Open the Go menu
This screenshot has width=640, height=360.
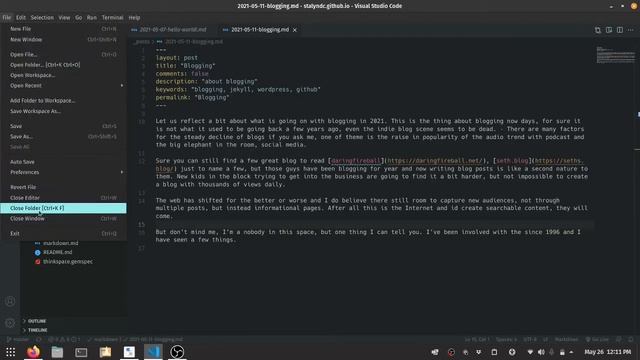(x=78, y=18)
